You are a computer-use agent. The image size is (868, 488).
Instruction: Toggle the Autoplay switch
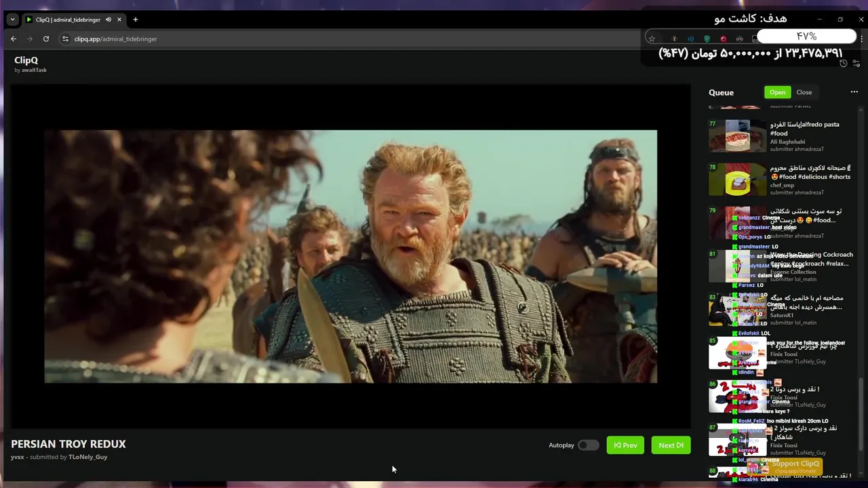coord(588,445)
